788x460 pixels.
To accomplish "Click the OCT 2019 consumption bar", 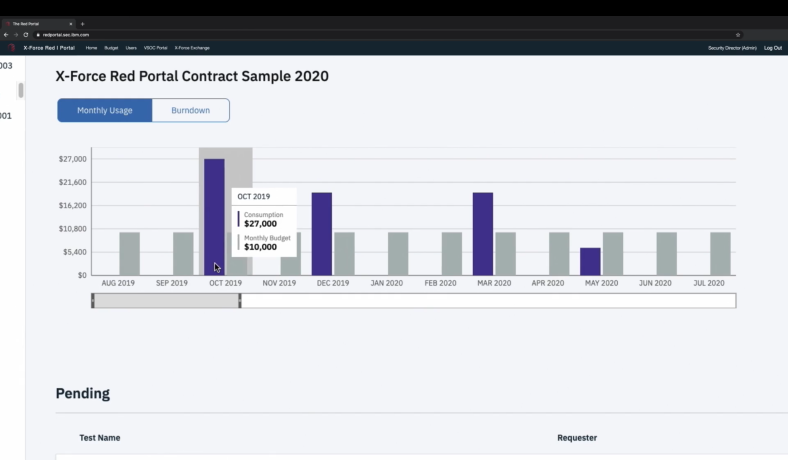I will [x=214, y=217].
